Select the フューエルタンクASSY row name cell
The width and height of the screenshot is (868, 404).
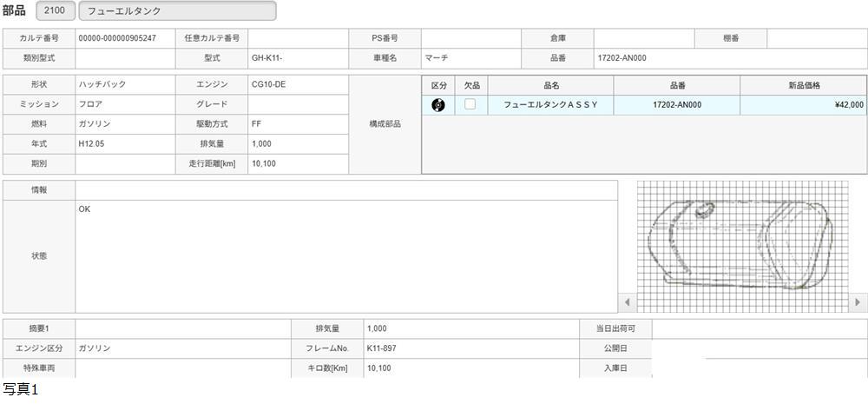(551, 105)
